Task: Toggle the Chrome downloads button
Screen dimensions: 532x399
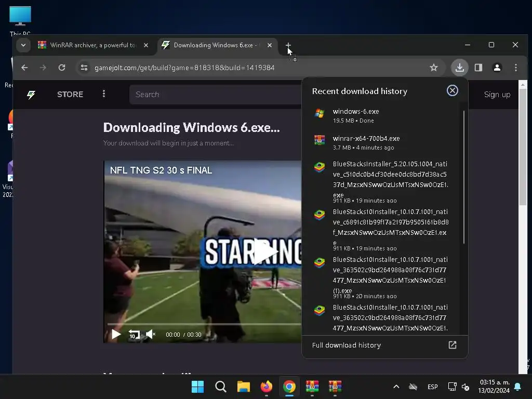Action: coord(460,68)
